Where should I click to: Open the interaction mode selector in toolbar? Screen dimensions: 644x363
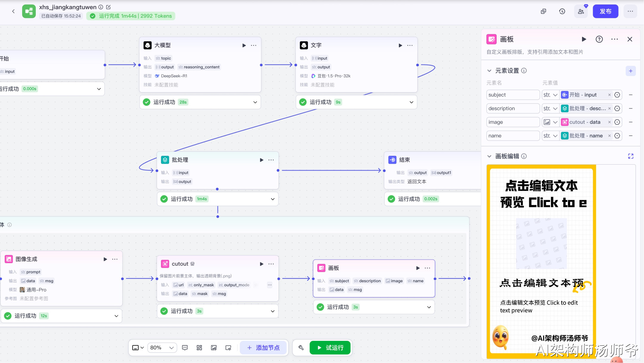pyautogui.click(x=138, y=348)
